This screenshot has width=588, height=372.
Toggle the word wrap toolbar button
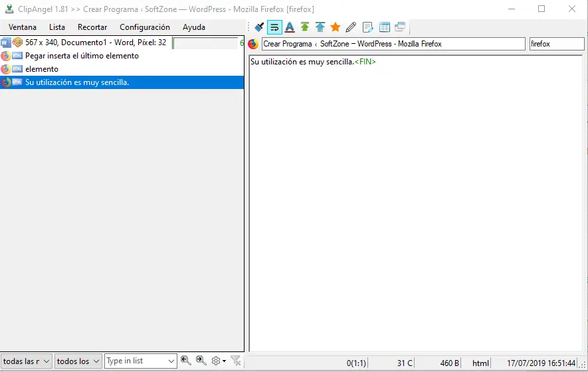[x=274, y=27]
